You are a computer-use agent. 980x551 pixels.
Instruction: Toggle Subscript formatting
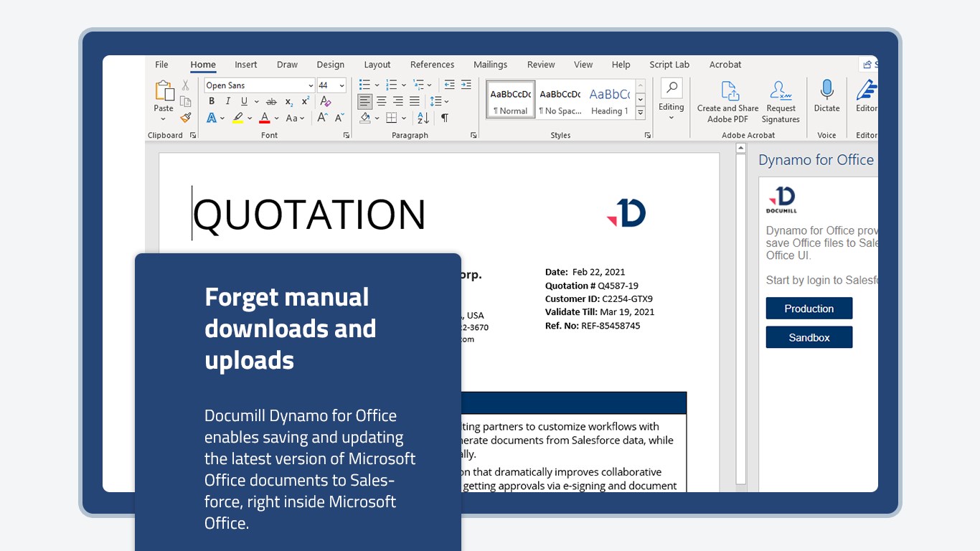pyautogui.click(x=288, y=101)
